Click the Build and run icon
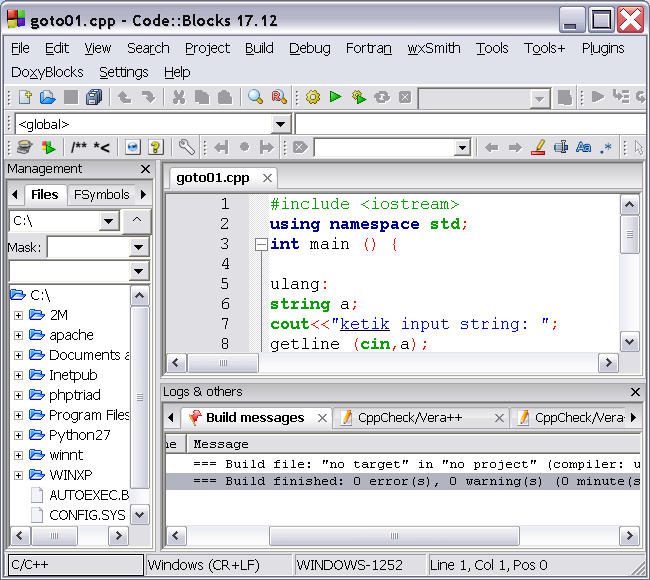The height and width of the screenshot is (580, 650). pyautogui.click(x=359, y=97)
